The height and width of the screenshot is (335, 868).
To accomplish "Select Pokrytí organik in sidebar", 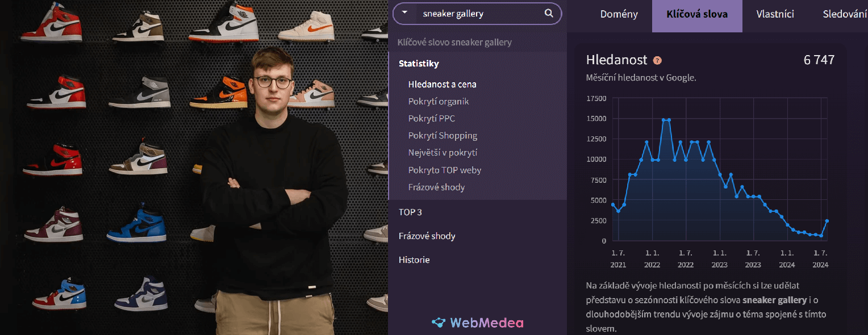I will coord(439,102).
